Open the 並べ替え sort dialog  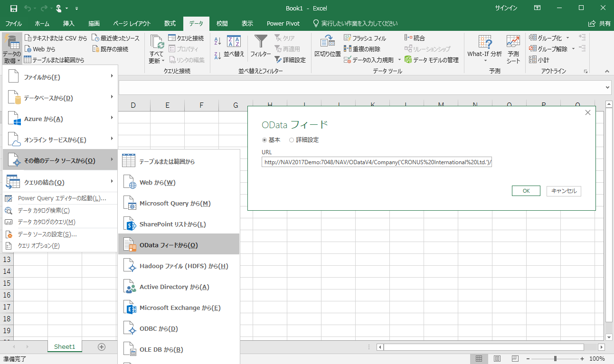[x=234, y=47]
